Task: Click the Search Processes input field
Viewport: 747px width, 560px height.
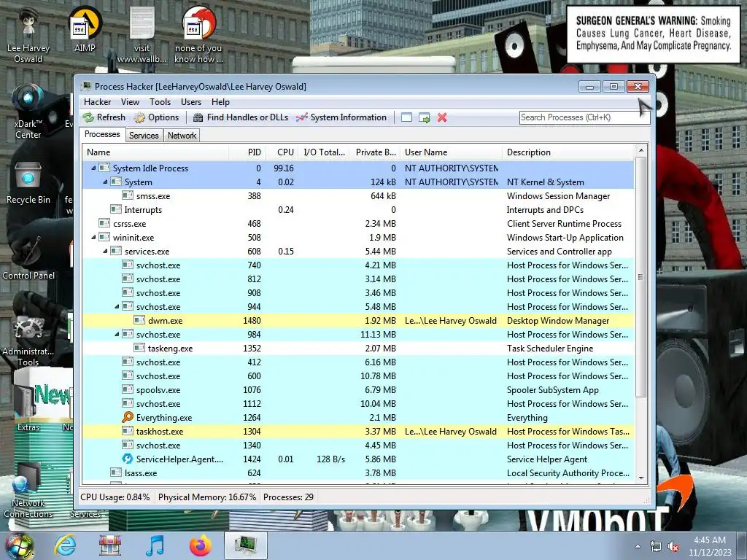Action: (x=584, y=117)
